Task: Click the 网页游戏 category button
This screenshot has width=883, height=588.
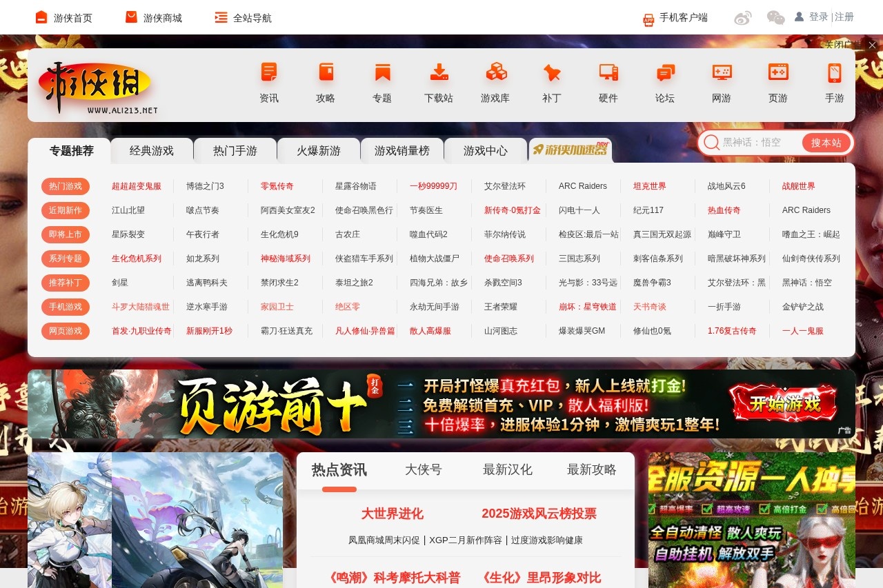Action: point(66,331)
